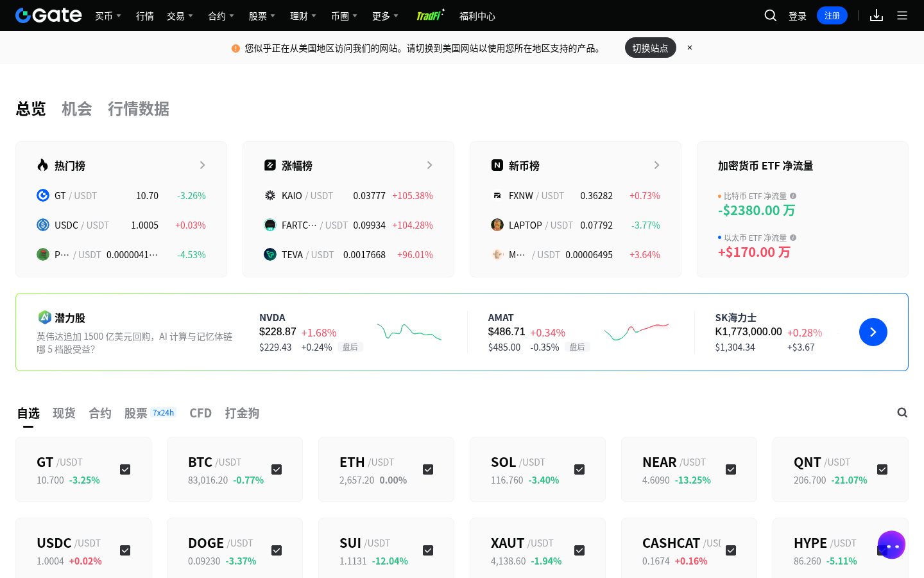Uncheck the QNT/USDT favorite checkbox
This screenshot has width=924, height=578.
pyautogui.click(x=882, y=469)
